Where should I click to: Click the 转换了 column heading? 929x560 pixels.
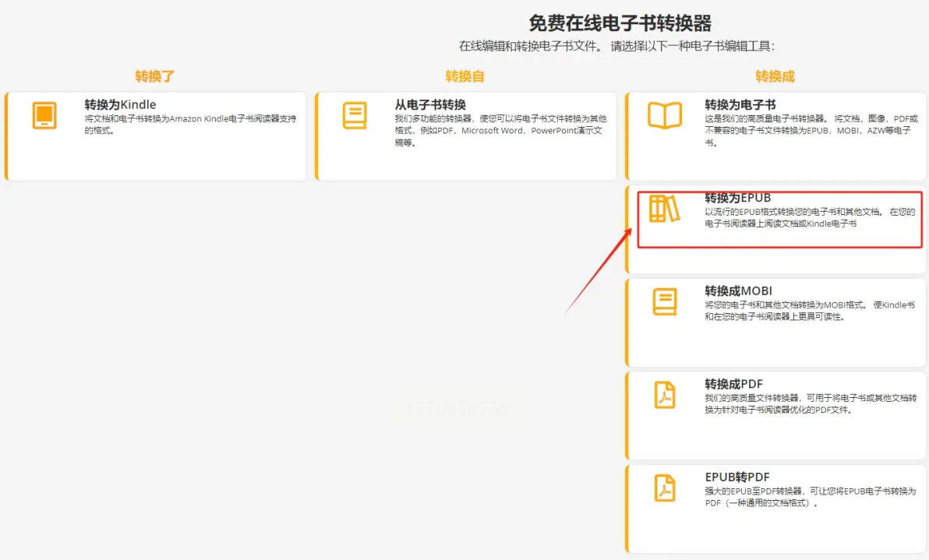(154, 76)
